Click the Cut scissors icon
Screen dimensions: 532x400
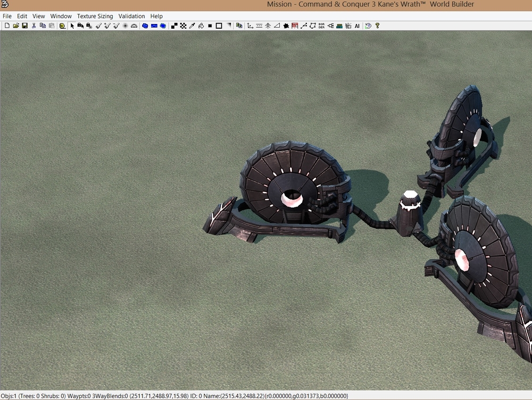click(34, 26)
